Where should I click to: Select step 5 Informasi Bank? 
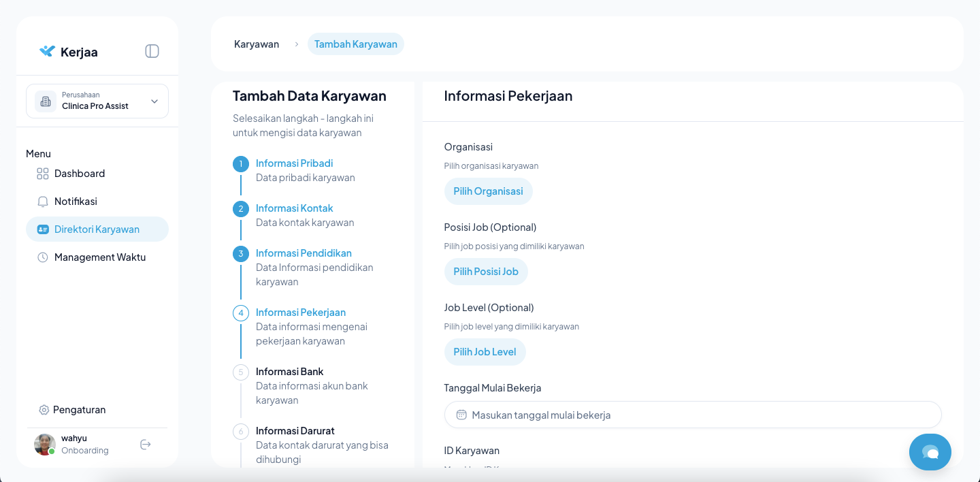point(289,372)
